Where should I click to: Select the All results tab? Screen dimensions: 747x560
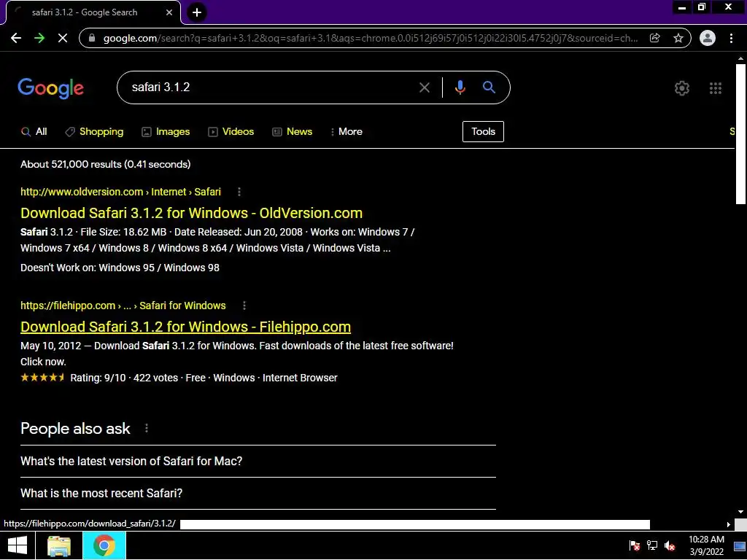click(x=34, y=132)
